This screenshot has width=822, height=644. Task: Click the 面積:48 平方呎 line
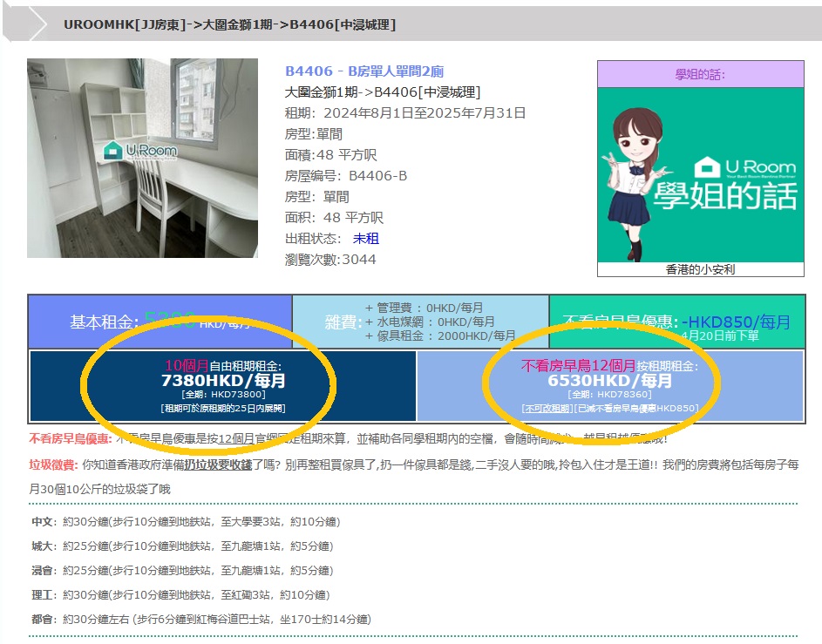click(x=330, y=155)
